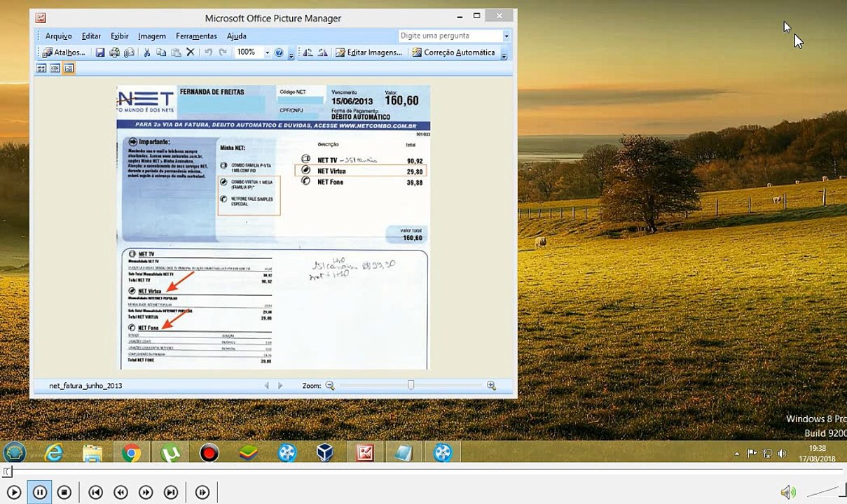Open the Editar menu

[91, 36]
